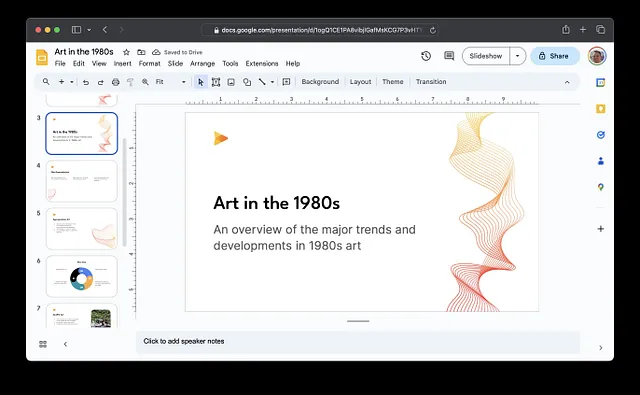Open the Fit zoom level dropdown
The image size is (640, 395).
click(x=171, y=82)
